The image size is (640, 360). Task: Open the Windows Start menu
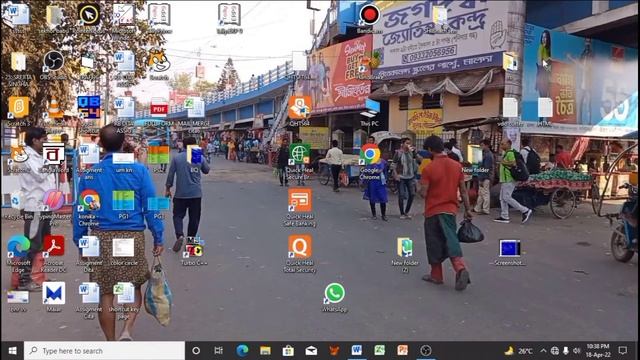click(12, 351)
